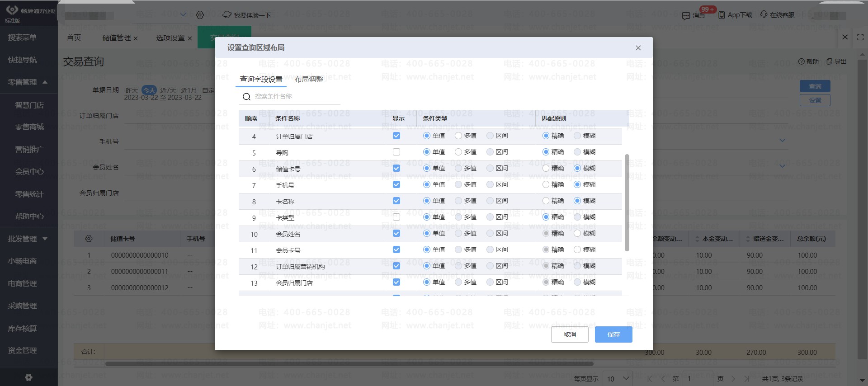Image resolution: width=868 pixels, height=386 pixels.
Task: Click the export icon on the page
Action: 829,61
